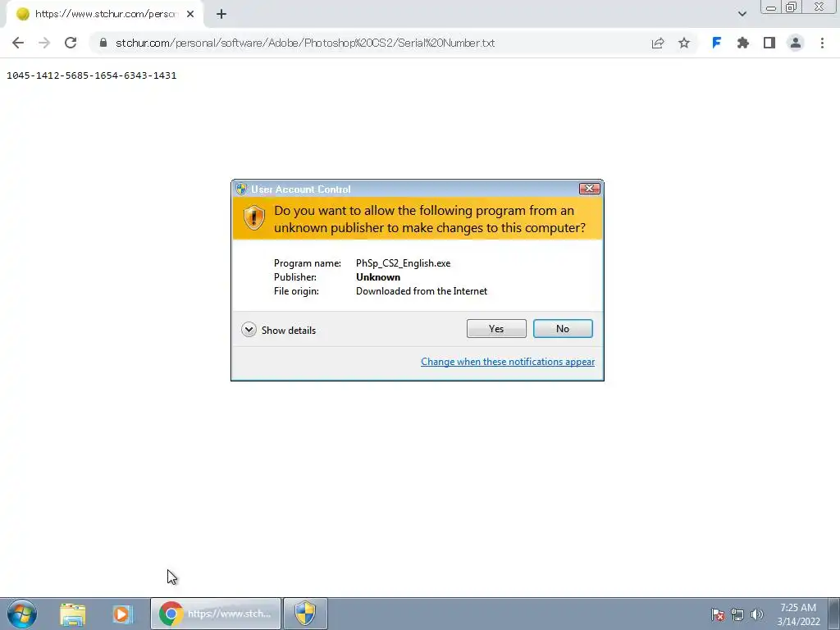Click the Show desktop strip beside the clock
The image size is (840, 630).
(x=834, y=614)
